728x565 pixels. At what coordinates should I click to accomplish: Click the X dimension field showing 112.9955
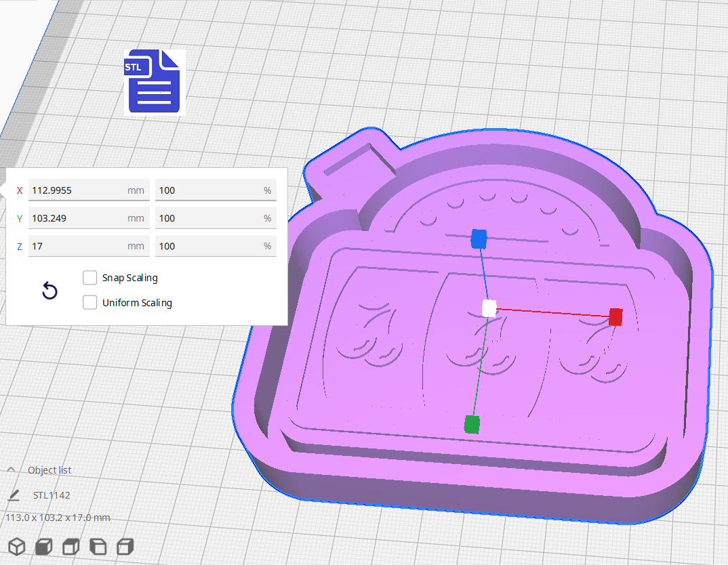[x=88, y=190]
